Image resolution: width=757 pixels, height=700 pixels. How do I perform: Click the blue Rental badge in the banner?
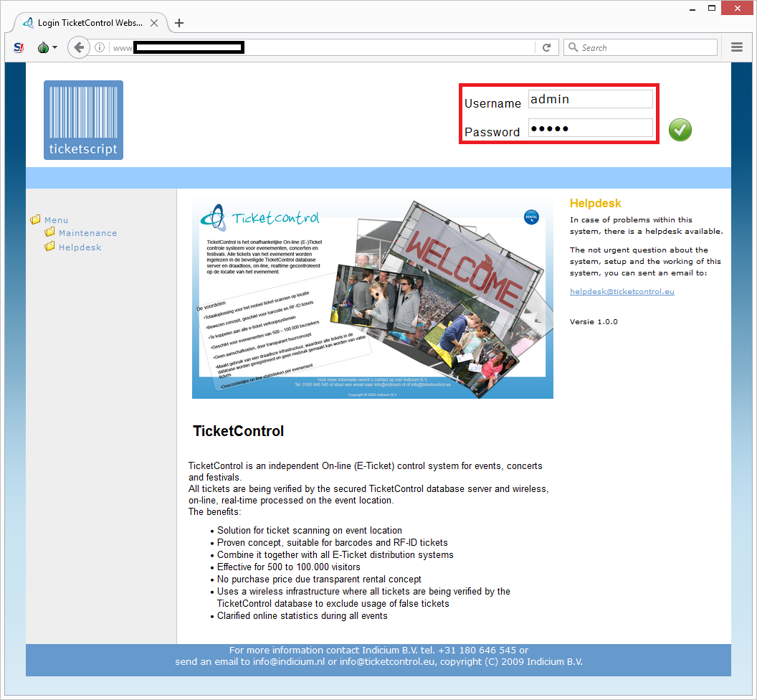(x=531, y=217)
